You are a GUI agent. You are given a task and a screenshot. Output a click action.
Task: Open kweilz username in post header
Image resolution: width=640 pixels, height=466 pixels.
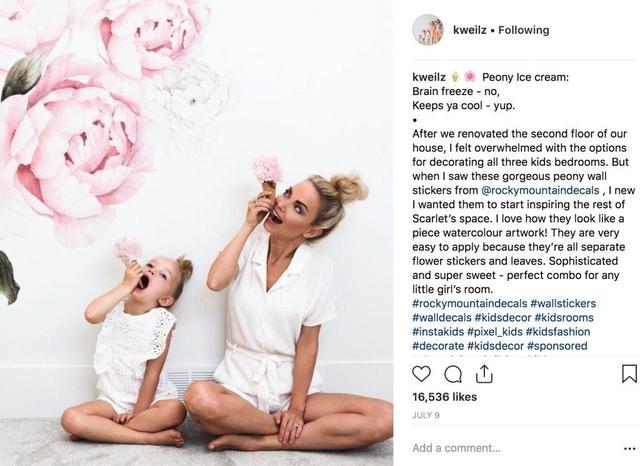(x=469, y=30)
